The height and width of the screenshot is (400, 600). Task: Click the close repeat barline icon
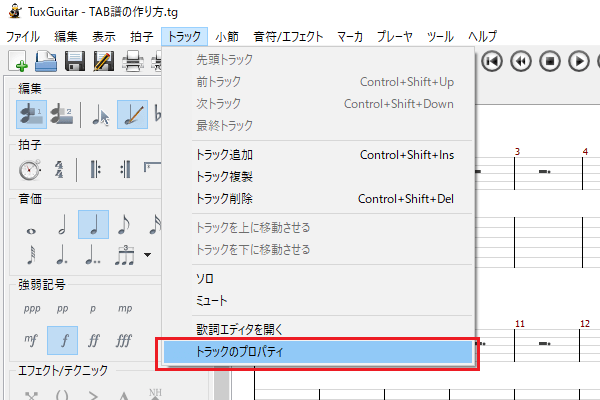[x=126, y=170]
